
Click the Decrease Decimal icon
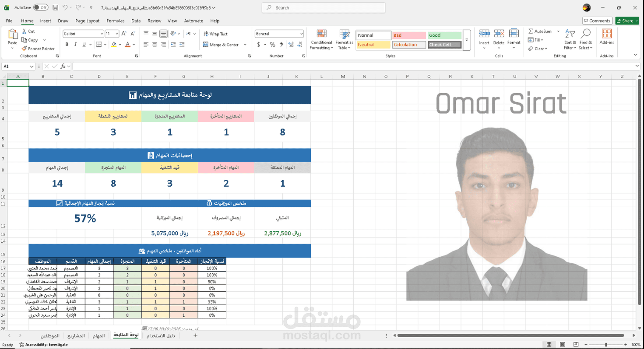[299, 45]
